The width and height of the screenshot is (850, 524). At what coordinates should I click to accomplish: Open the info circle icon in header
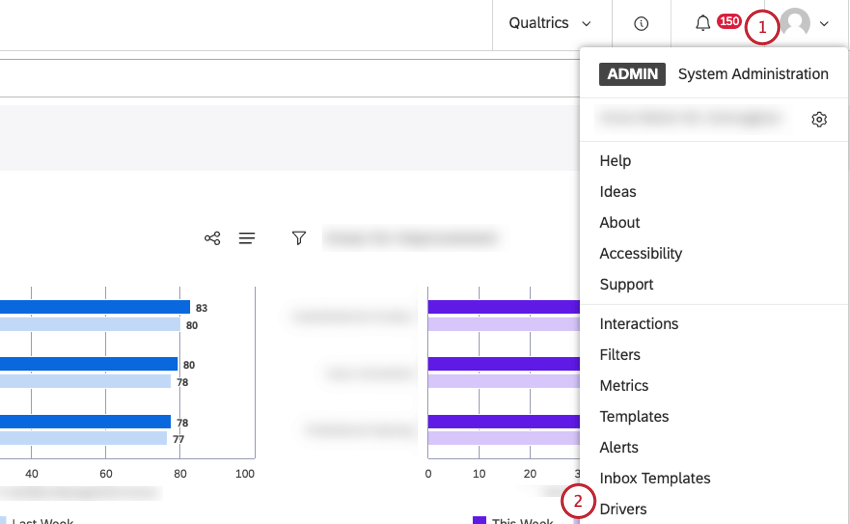coord(641,23)
